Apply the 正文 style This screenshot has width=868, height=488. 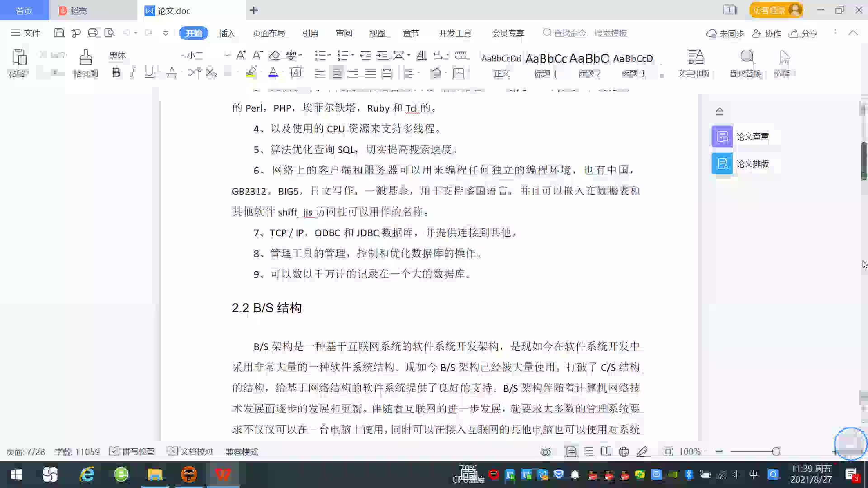pos(501,65)
